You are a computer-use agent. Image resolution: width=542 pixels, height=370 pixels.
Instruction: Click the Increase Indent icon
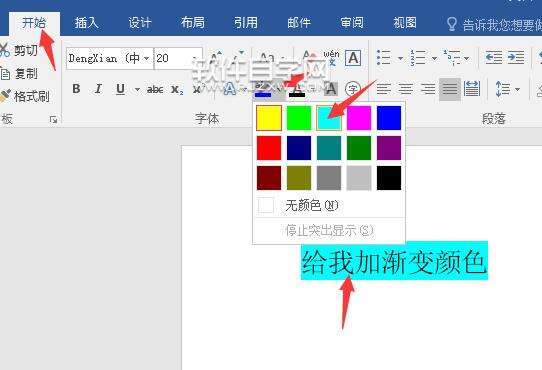[516, 57]
